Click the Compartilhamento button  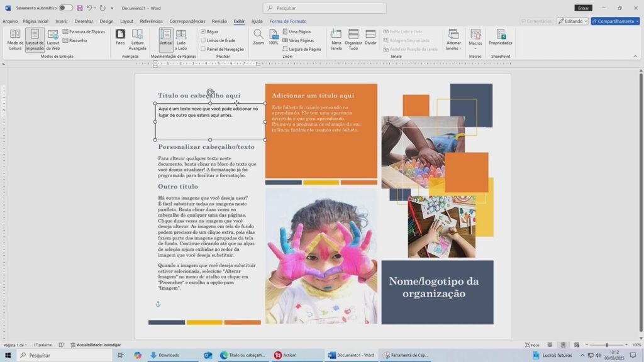(x=615, y=21)
